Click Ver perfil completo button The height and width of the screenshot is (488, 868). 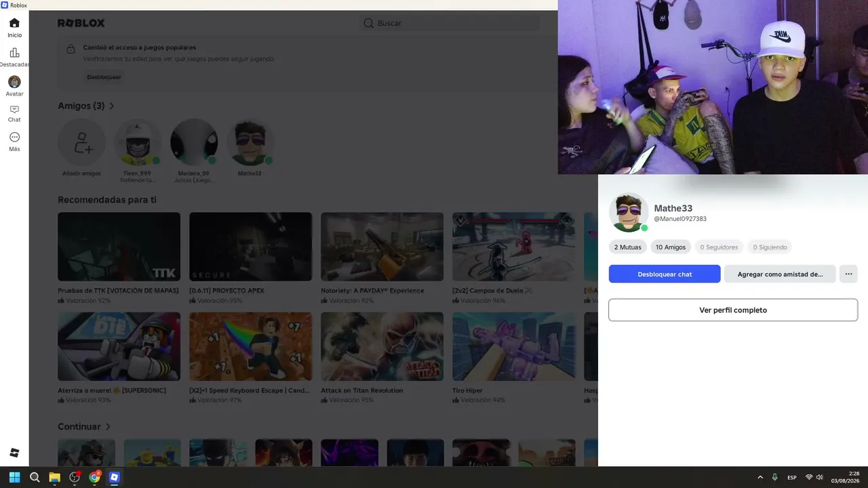tap(733, 310)
